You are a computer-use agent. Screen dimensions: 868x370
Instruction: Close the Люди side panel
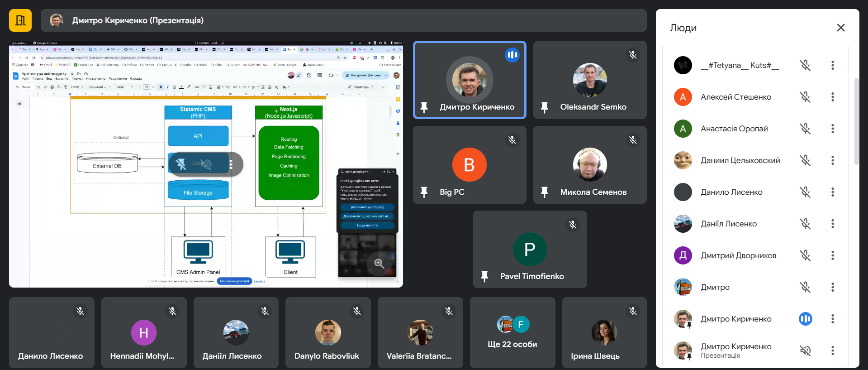point(840,28)
